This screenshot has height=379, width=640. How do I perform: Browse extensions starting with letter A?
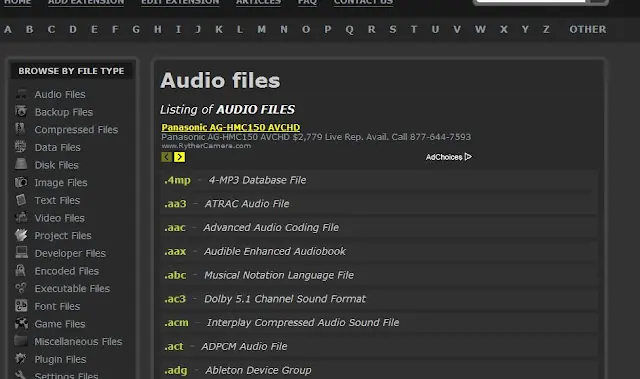click(x=8, y=29)
